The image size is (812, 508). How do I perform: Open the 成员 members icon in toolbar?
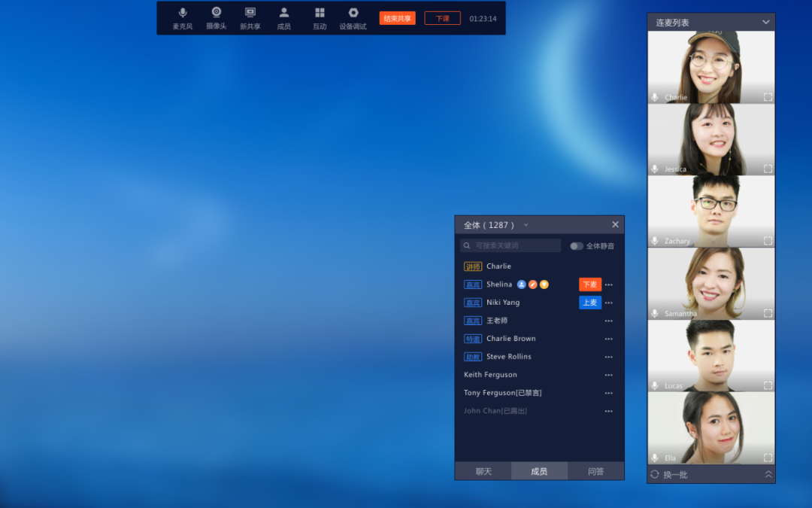coord(283,13)
